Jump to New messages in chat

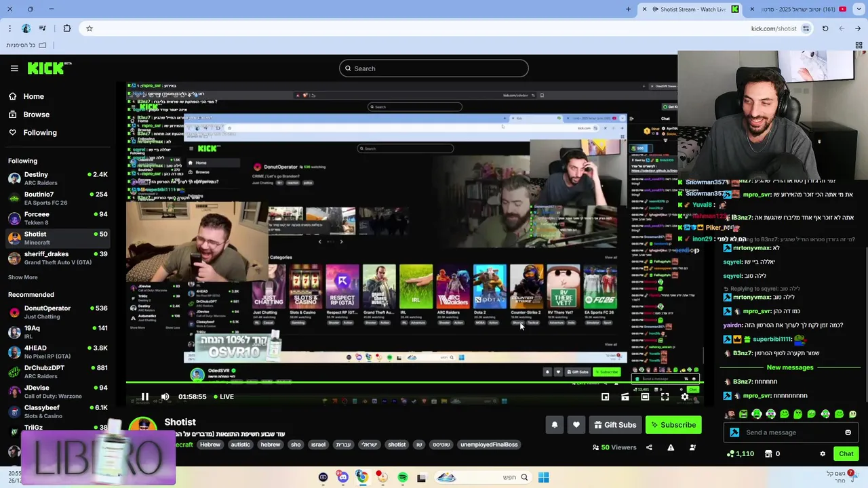pos(789,367)
